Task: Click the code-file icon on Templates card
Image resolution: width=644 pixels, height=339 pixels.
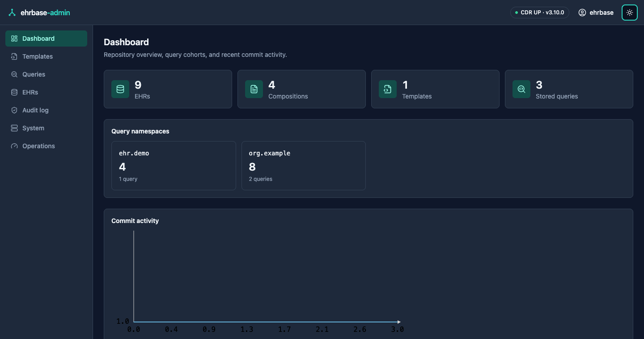Action: coord(388,89)
